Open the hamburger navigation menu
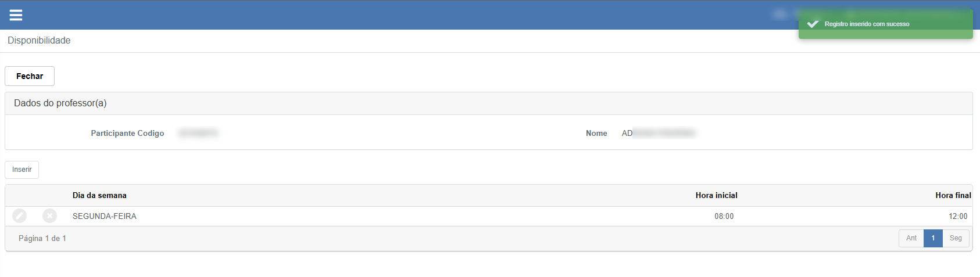This screenshot has width=980, height=277. click(x=16, y=15)
